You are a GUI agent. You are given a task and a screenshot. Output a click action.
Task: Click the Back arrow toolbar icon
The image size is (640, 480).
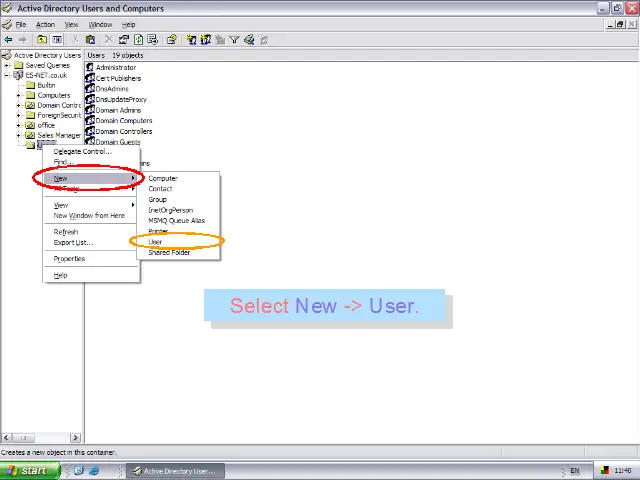click(8, 40)
